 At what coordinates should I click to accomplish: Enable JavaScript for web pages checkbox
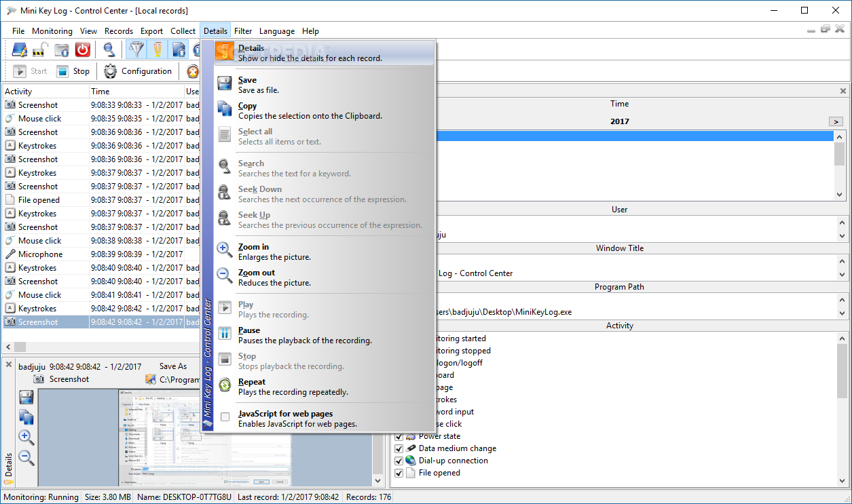tap(225, 418)
